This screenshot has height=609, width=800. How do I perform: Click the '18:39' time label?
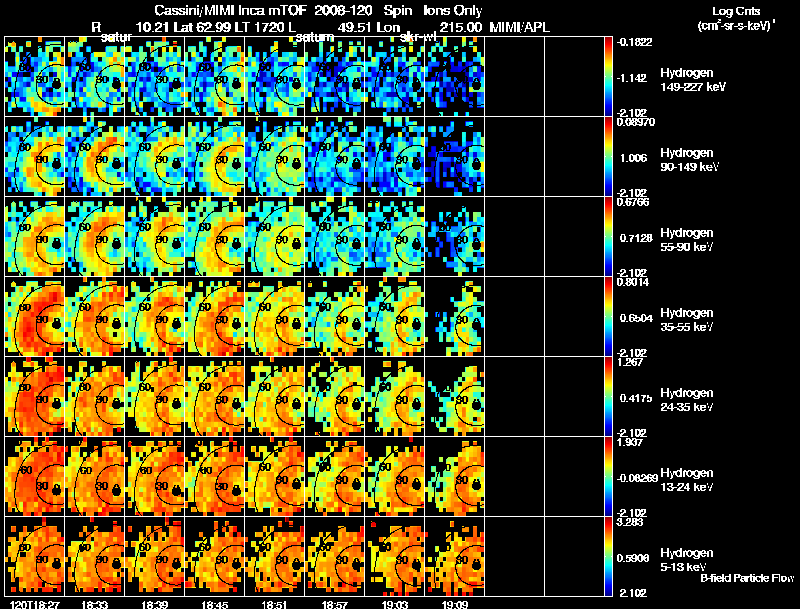pyautogui.click(x=155, y=605)
